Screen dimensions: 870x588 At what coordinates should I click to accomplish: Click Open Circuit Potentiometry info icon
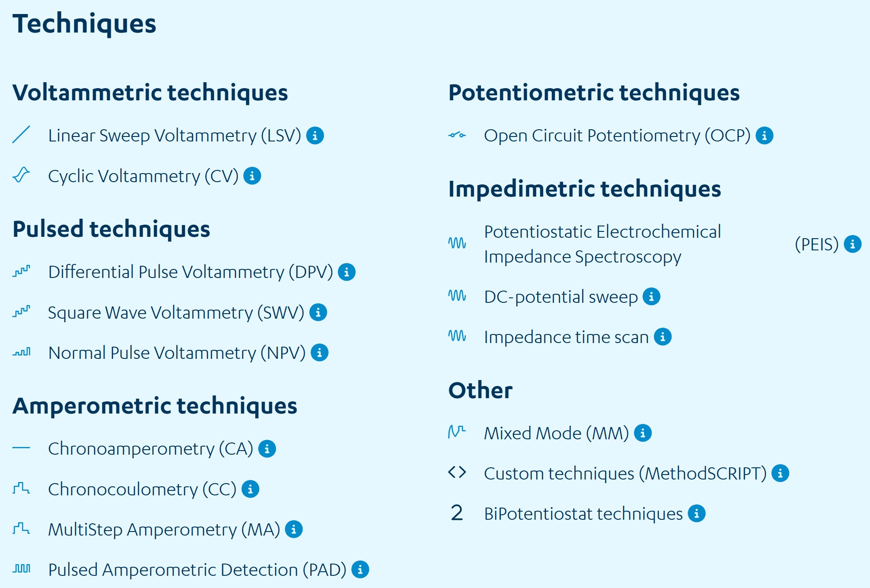coord(764,136)
